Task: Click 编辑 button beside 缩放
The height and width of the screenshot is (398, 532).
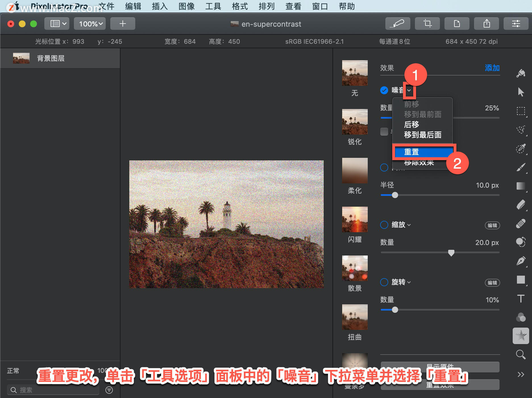Action: 492,225
